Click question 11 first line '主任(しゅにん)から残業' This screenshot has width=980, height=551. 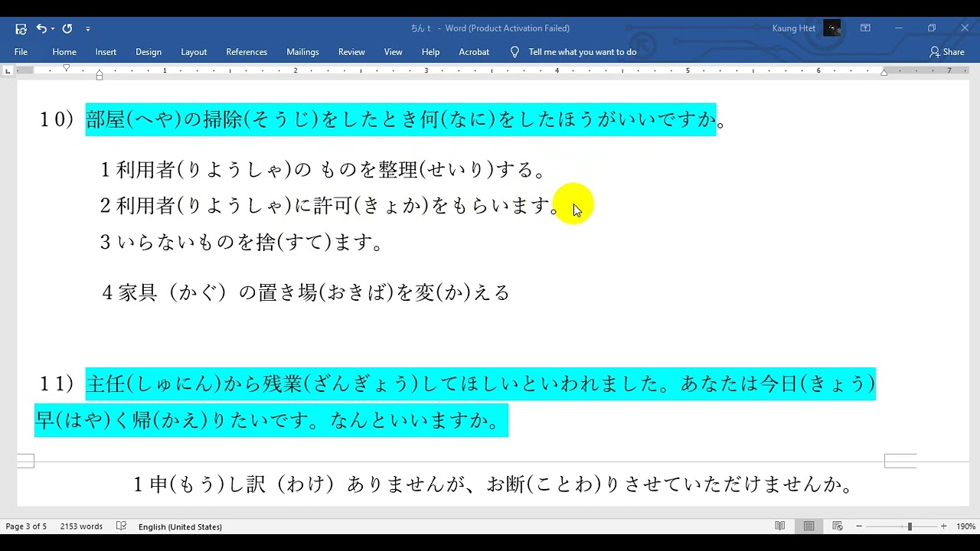pyautogui.click(x=480, y=383)
